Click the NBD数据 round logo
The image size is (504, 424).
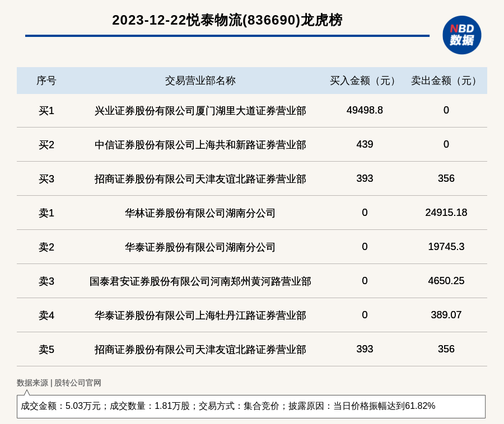point(461,35)
